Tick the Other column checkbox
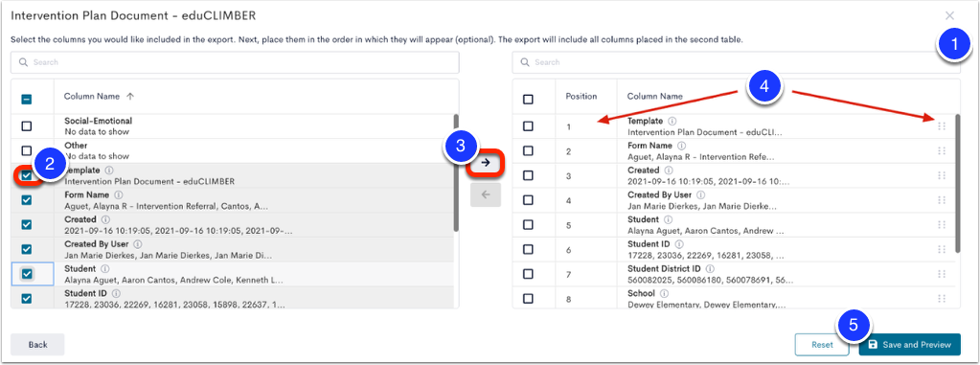Viewport: 980px width, 365px height. tap(27, 150)
